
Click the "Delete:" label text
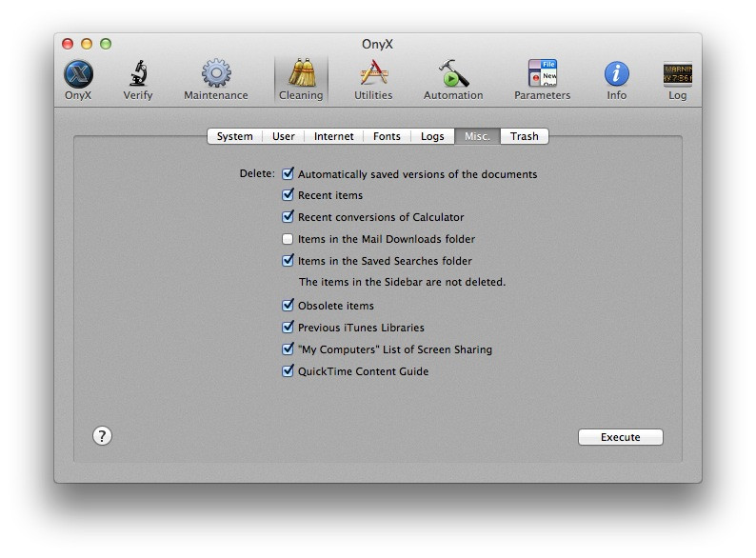pos(257,173)
